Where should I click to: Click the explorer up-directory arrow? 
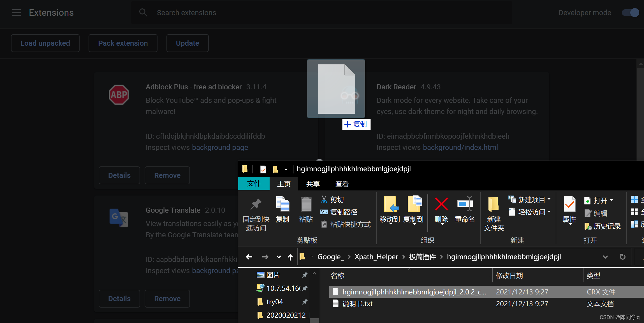(290, 257)
